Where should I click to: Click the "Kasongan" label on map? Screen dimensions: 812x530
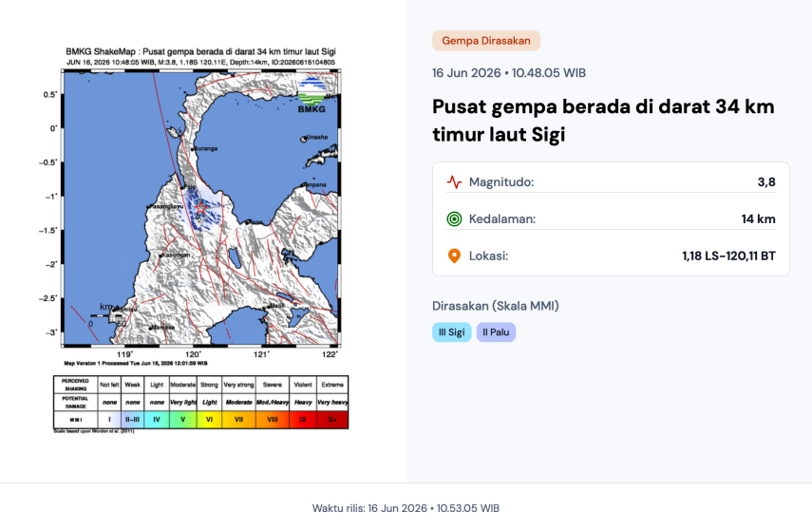click(x=176, y=255)
